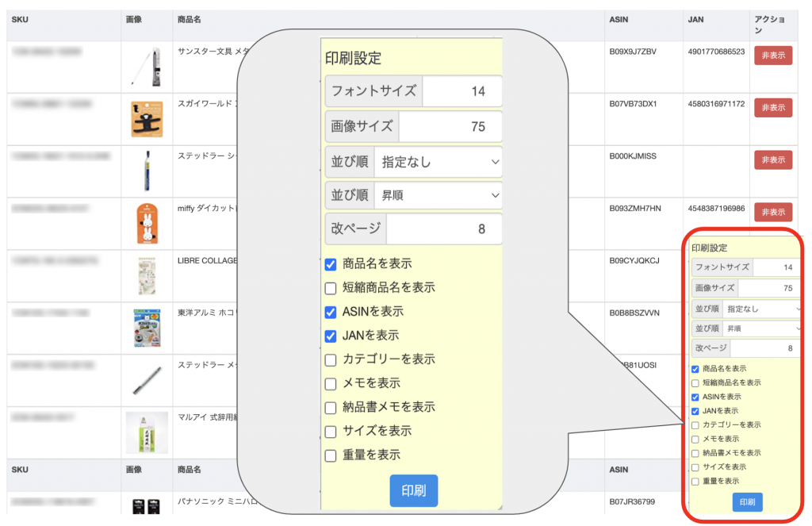This screenshot has width=812, height=526.
Task: Click the パナソニック ミニハロ product thumbnail
Action: pos(146,506)
